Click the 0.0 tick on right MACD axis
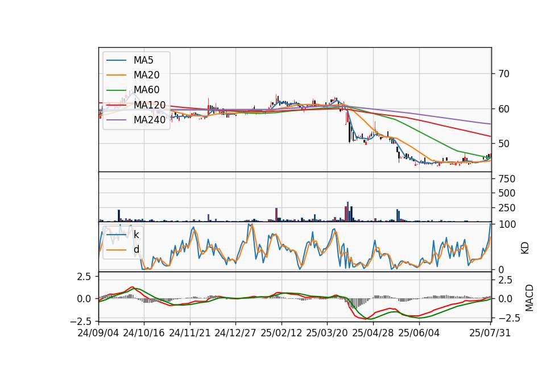Image resolution: width=546 pixels, height=392 pixels. (506, 299)
